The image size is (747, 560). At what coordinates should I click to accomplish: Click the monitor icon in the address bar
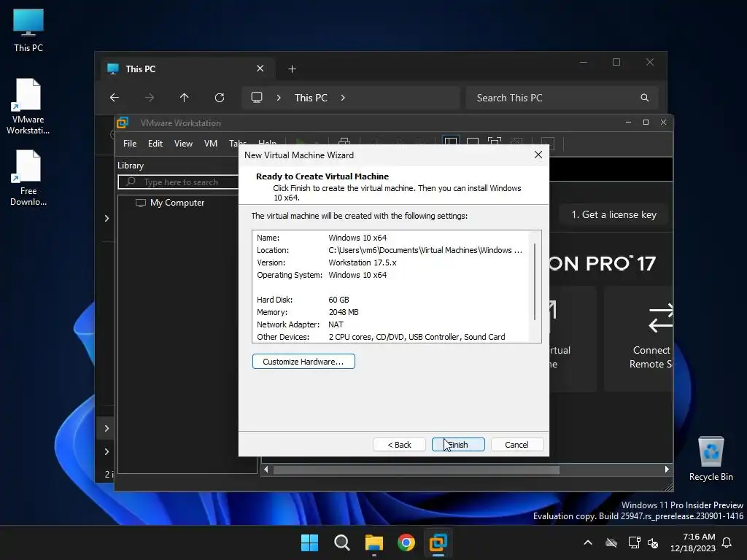[x=257, y=98]
